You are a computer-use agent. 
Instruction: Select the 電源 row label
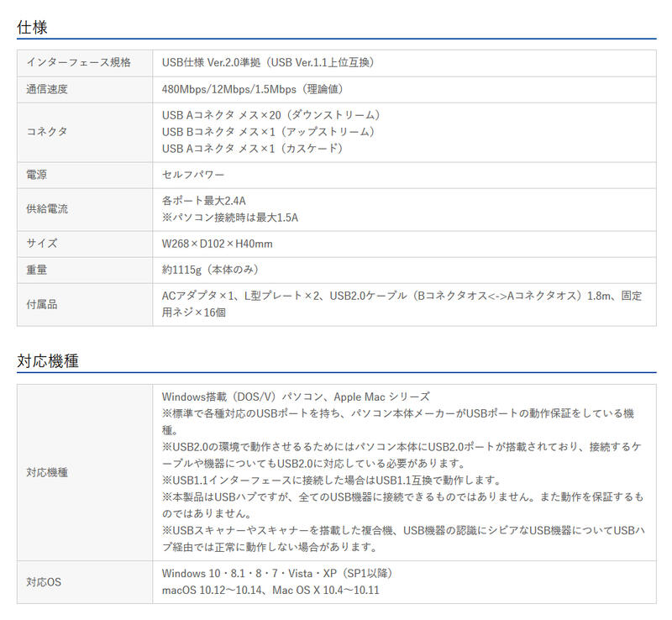click(36, 175)
